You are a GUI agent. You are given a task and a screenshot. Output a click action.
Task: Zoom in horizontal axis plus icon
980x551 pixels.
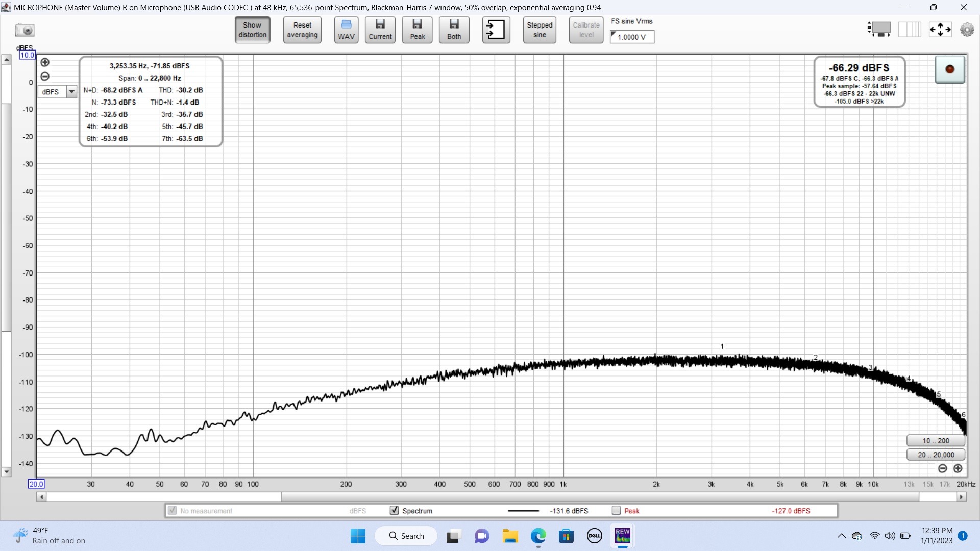coord(958,468)
